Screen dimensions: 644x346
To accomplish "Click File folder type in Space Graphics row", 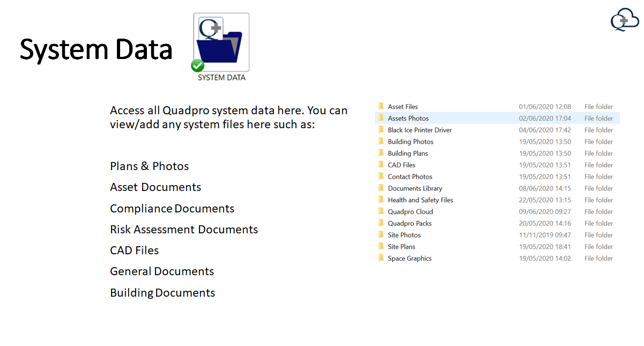I will [x=598, y=259].
